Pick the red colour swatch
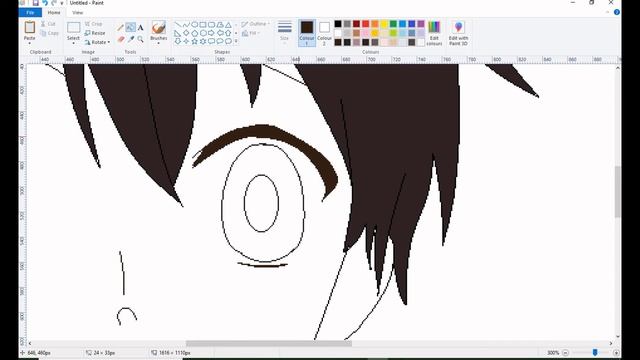This screenshot has width=640, height=360. [x=366, y=24]
